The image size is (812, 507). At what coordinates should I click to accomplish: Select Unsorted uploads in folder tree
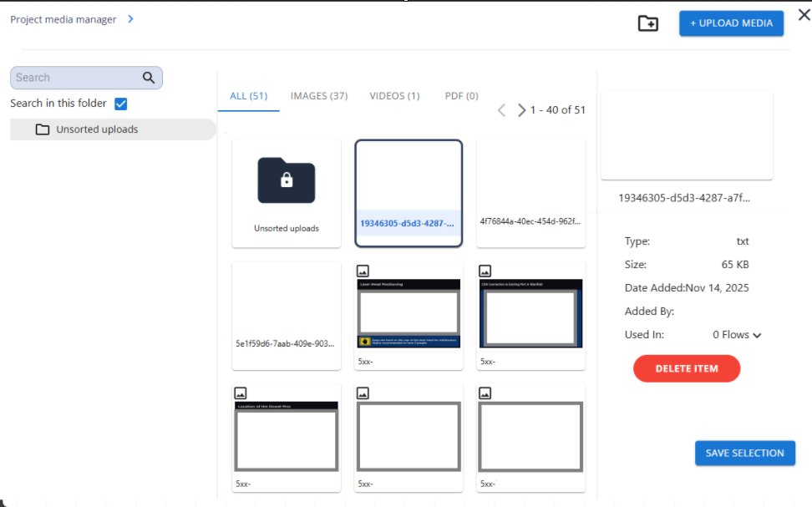coord(97,129)
